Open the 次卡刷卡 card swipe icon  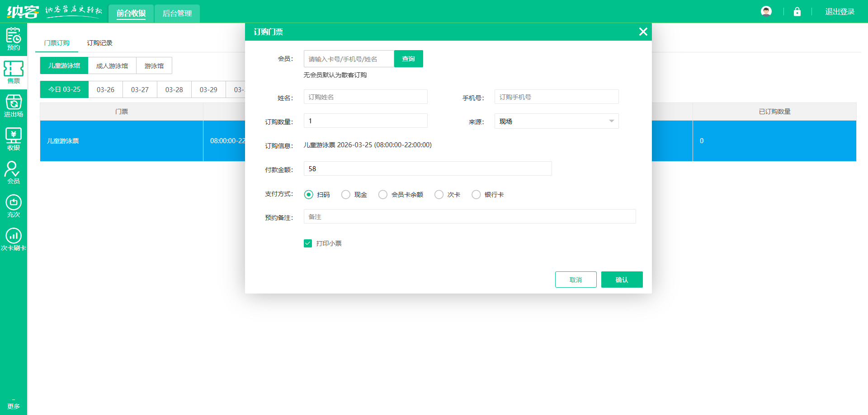pyautogui.click(x=14, y=239)
